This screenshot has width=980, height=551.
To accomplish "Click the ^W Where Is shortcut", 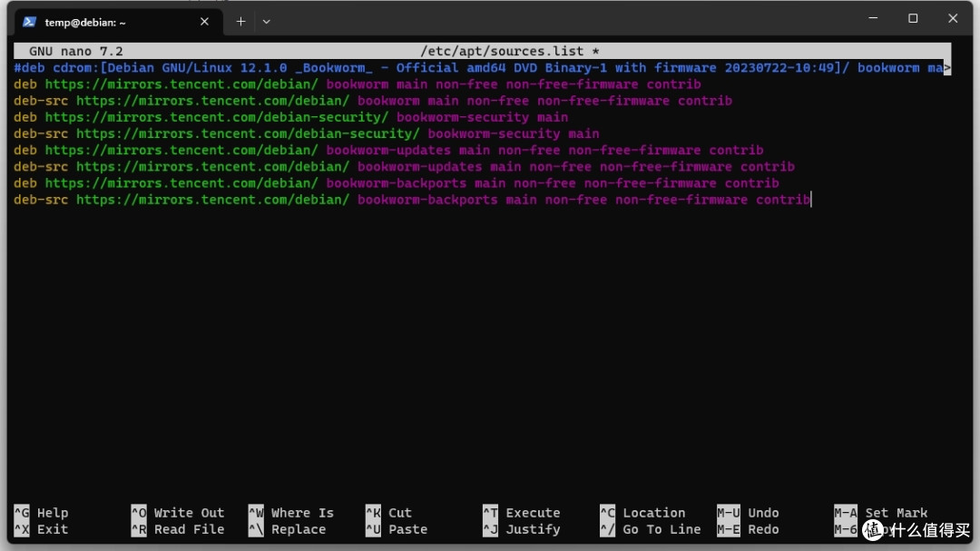I will (x=291, y=513).
